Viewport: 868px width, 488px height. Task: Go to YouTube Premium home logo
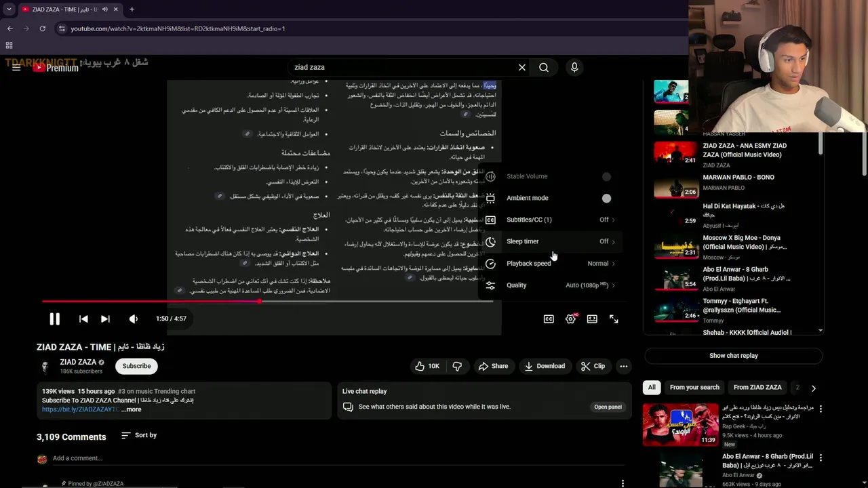tap(56, 68)
